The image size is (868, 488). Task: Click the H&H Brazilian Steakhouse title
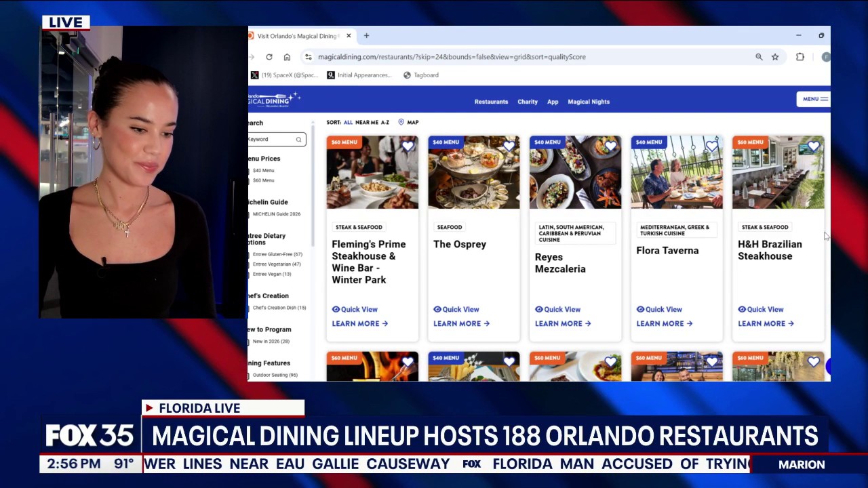770,250
